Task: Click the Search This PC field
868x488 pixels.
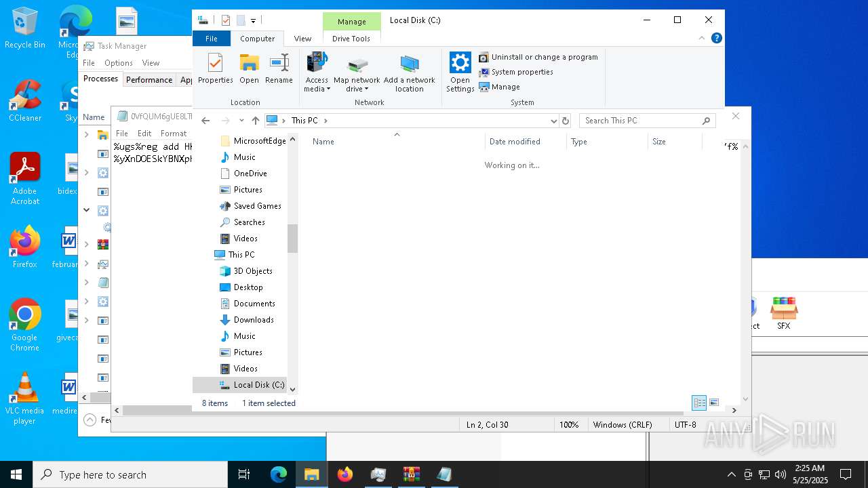Action: 648,121
